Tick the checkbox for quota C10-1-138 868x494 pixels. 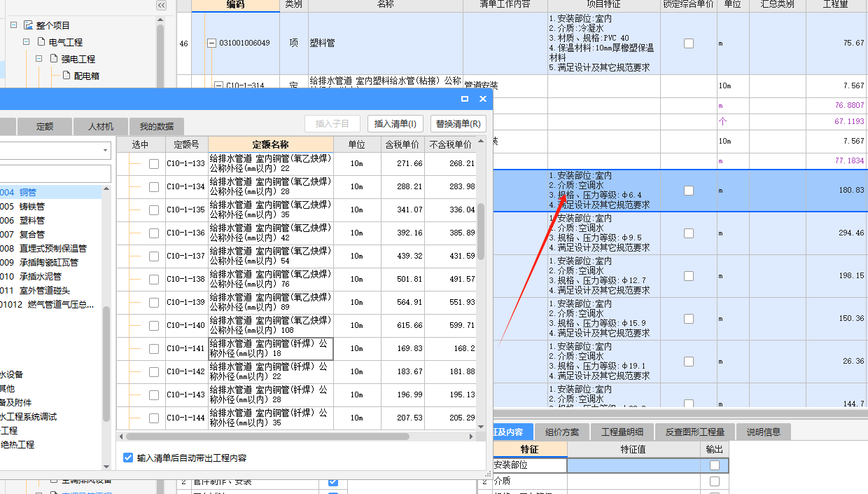154,280
